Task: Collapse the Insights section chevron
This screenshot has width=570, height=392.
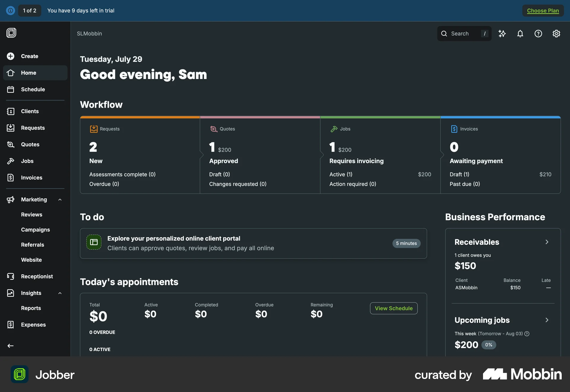Action: point(60,293)
